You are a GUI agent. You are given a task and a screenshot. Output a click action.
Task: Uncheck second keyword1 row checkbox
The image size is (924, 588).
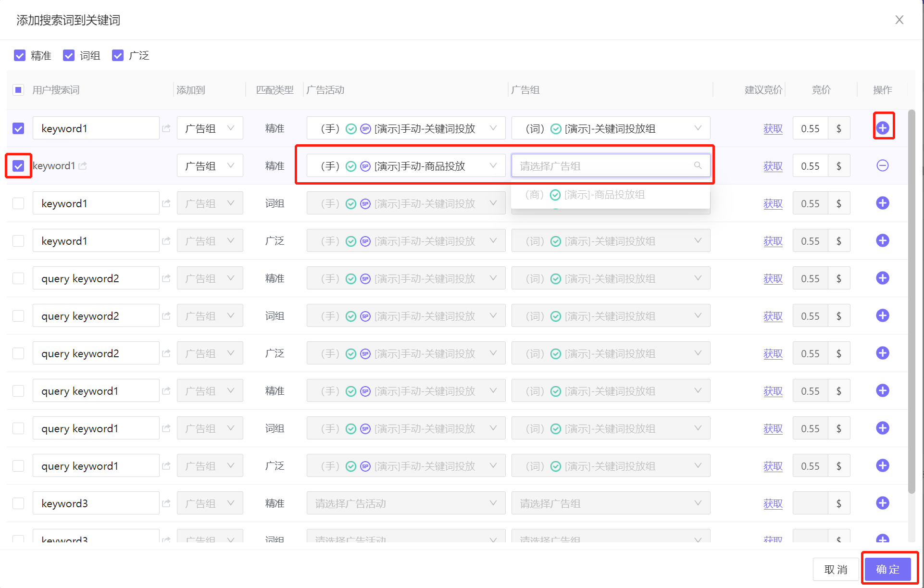click(18, 166)
